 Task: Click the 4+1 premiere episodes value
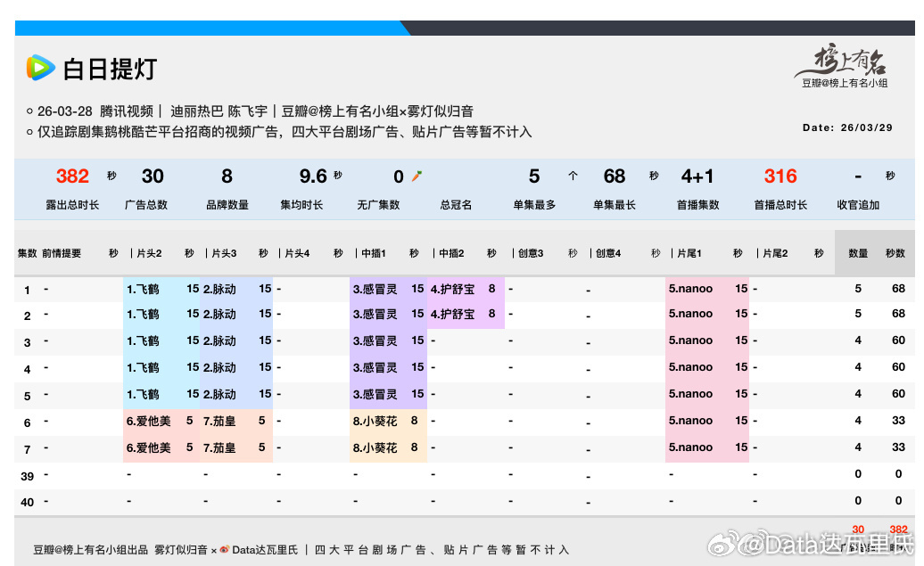click(x=697, y=176)
